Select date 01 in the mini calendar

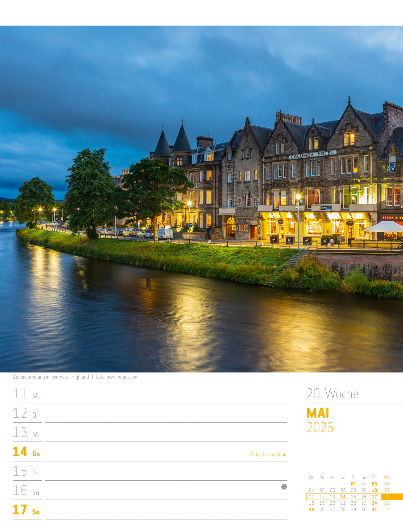tap(353, 484)
